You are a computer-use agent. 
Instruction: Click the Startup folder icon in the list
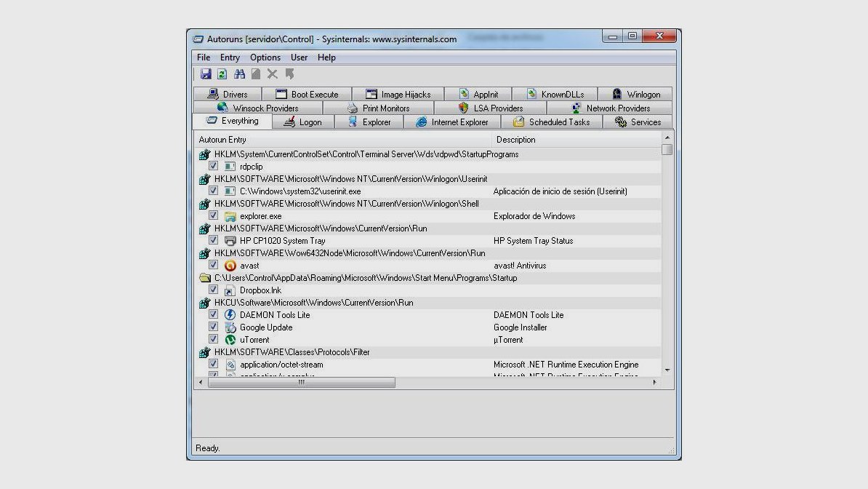tap(205, 278)
